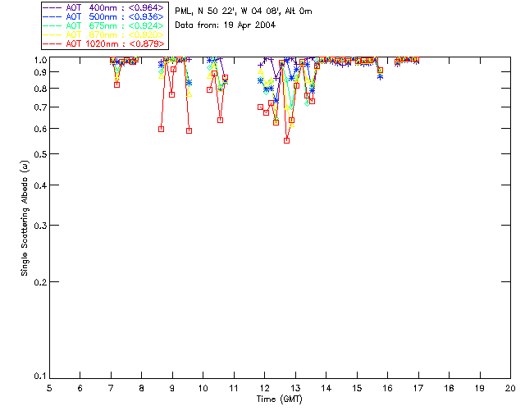Select the AOT 675nm legend entry

[104, 25]
